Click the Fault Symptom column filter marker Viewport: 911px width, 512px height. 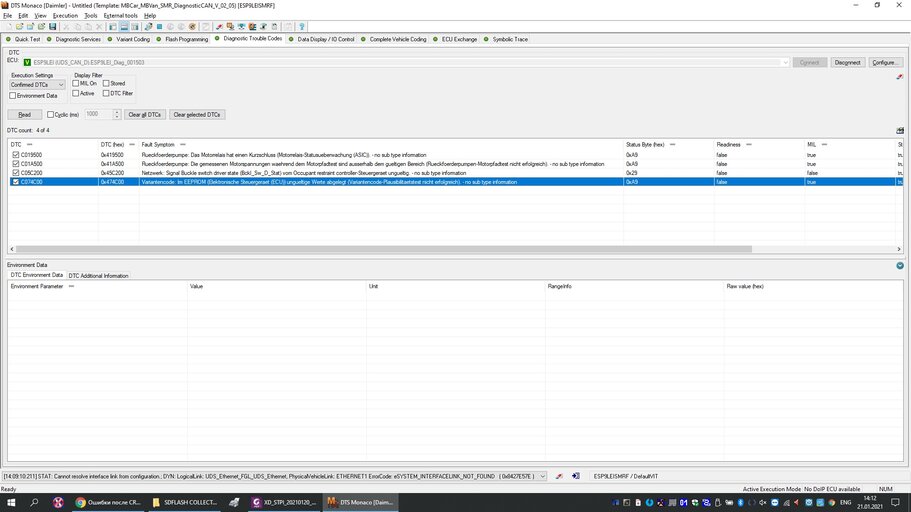pyautogui.click(x=183, y=145)
